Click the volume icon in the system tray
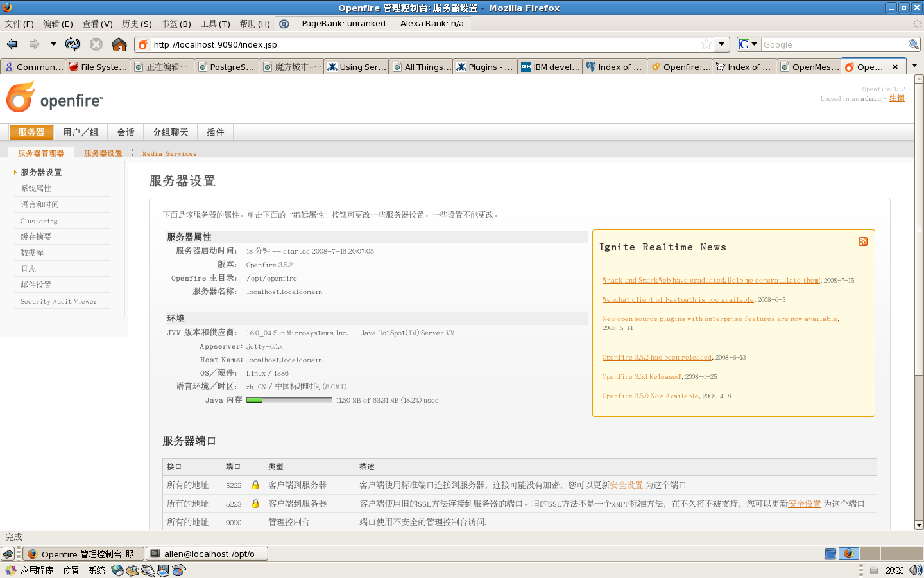 click(915, 570)
